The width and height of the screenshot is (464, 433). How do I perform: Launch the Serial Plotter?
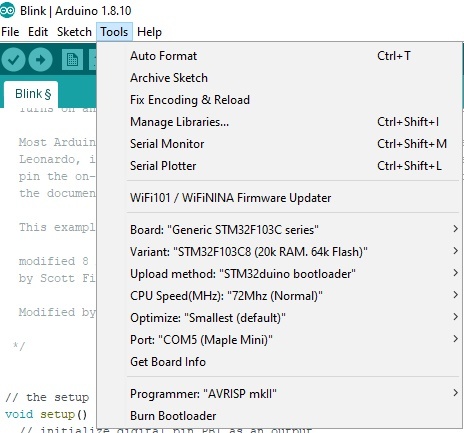pyautogui.click(x=279, y=166)
